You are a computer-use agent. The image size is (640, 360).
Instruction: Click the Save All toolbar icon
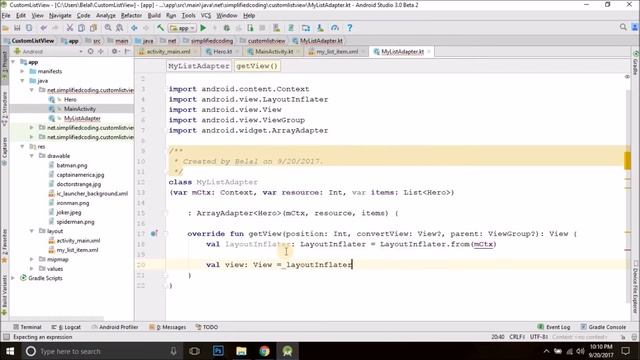tap(17, 28)
